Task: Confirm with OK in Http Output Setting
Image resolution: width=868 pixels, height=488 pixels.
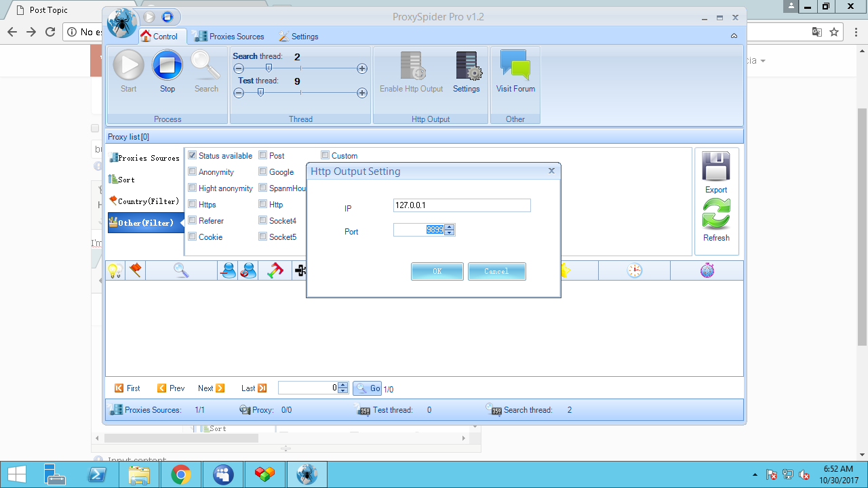Action: coord(437,271)
